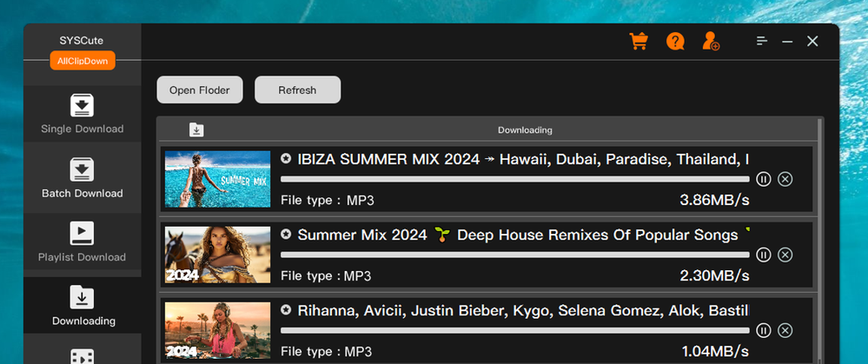The height and width of the screenshot is (364, 868).
Task: Click the Open Floder button
Action: tap(200, 89)
